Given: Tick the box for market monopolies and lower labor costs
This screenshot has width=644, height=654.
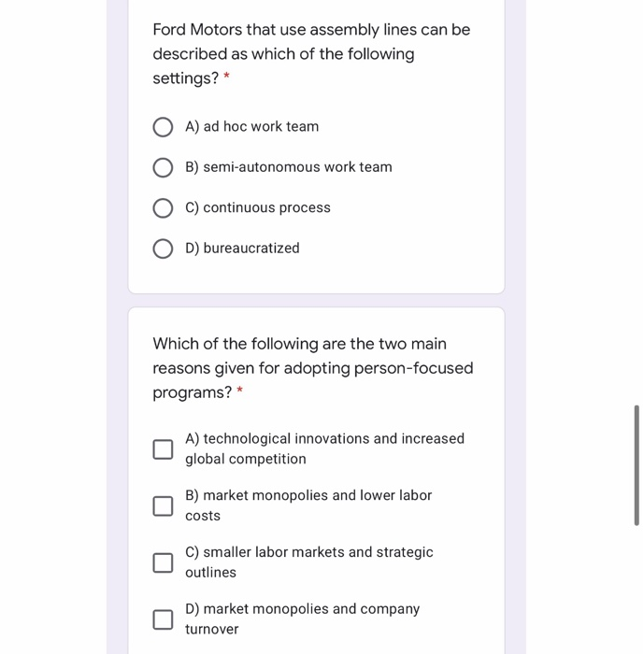Looking at the screenshot, I should [x=163, y=505].
